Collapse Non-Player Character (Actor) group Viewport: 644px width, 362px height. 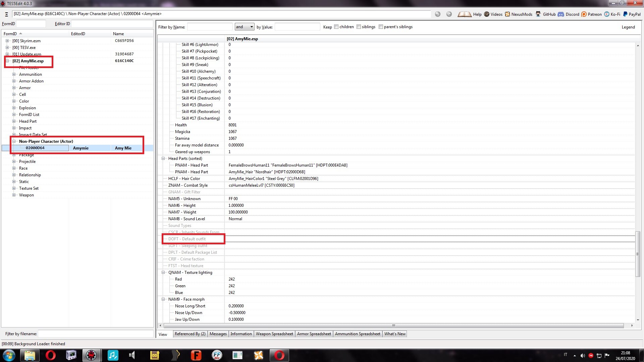[14, 141]
